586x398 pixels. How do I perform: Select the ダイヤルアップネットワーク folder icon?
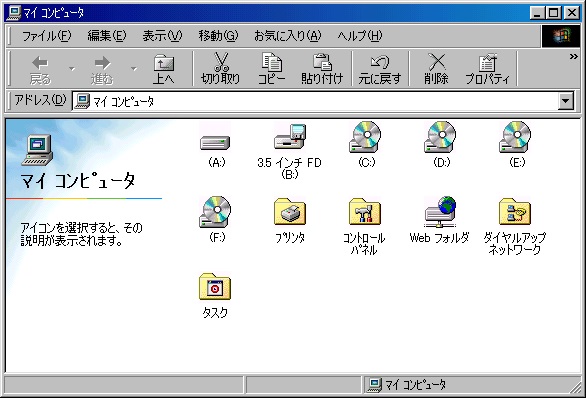pos(515,212)
